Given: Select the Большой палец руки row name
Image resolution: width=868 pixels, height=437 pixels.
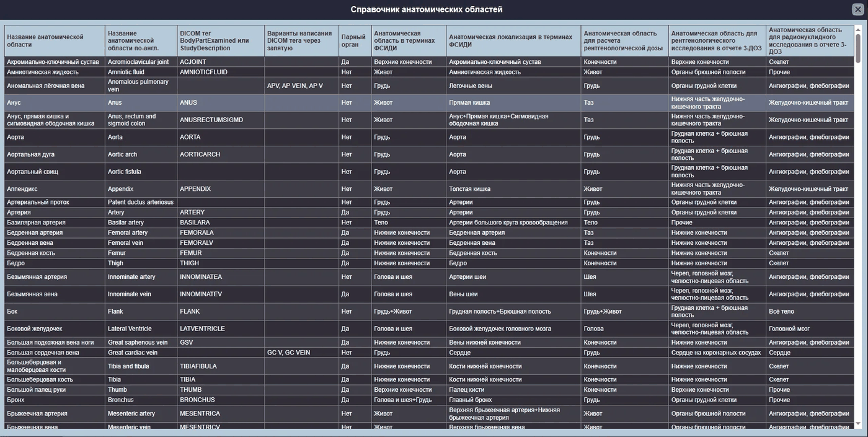Looking at the screenshot, I should coord(55,390).
